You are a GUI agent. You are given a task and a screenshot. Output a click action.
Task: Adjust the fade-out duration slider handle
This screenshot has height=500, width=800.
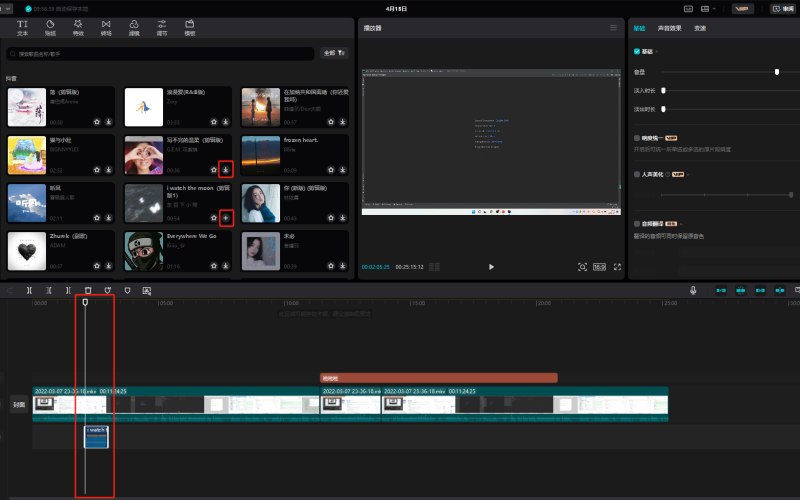tap(663, 109)
